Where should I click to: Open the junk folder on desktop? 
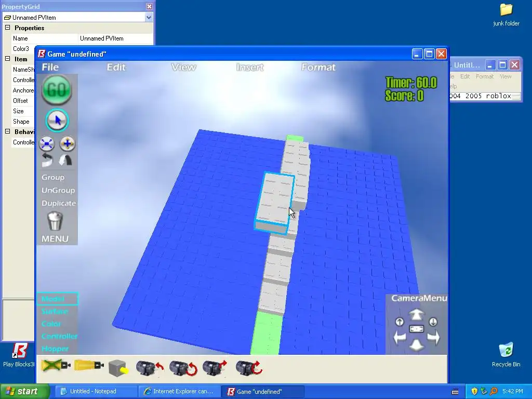(506, 15)
